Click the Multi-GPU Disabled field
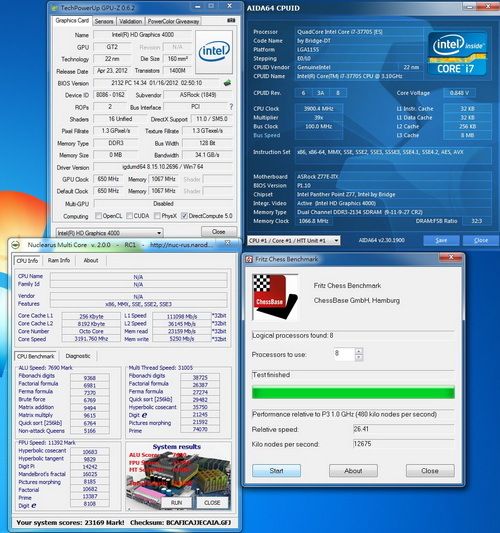This screenshot has height=533, width=500. (163, 204)
